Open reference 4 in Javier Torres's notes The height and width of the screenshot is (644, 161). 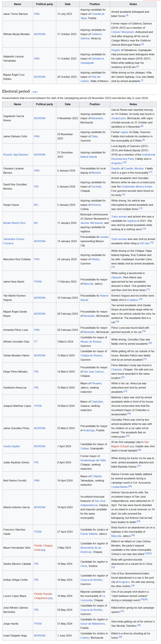click(x=127, y=15)
